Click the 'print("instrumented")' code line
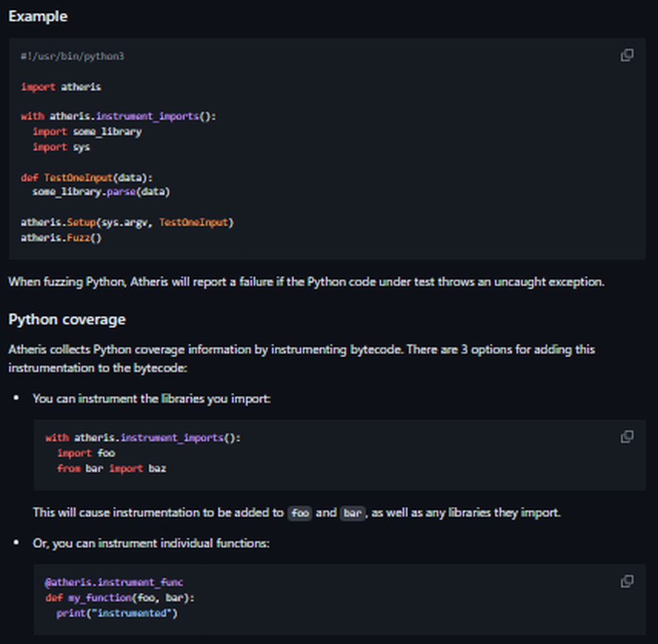 click(117, 613)
